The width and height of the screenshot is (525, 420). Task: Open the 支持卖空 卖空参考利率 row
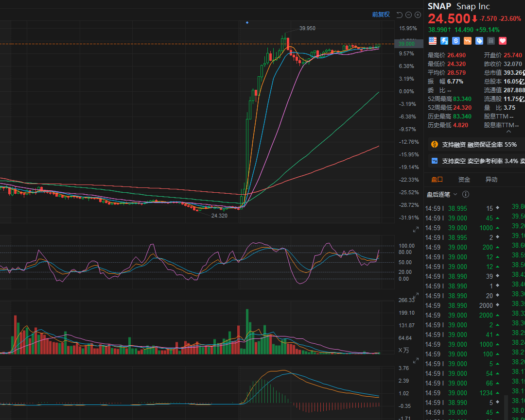point(476,161)
